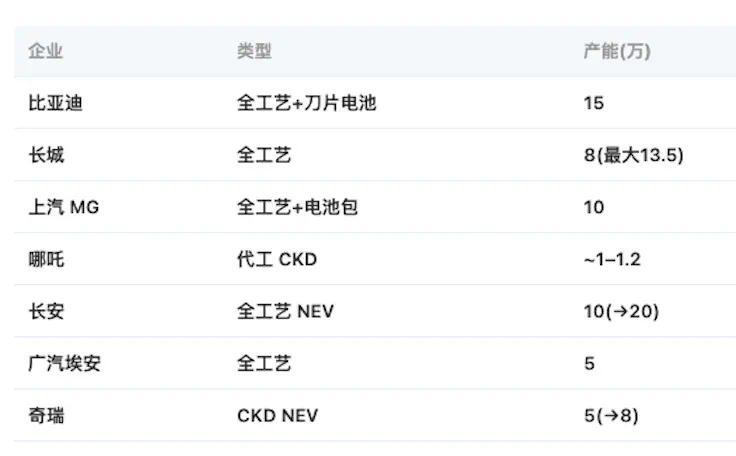Select the 奇瑞 company cell
736x456 pixels.
[46, 416]
